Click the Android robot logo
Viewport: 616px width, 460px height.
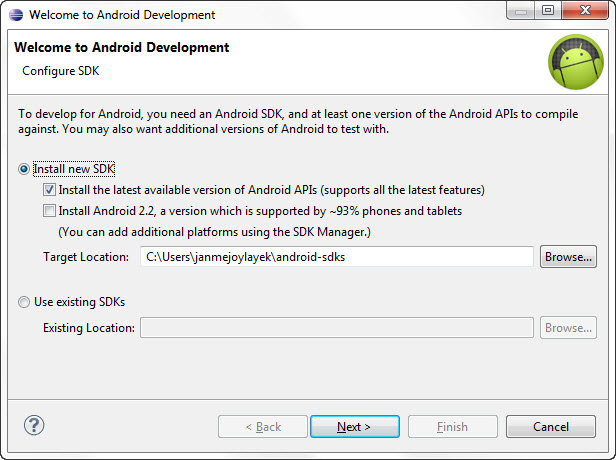pos(576,62)
